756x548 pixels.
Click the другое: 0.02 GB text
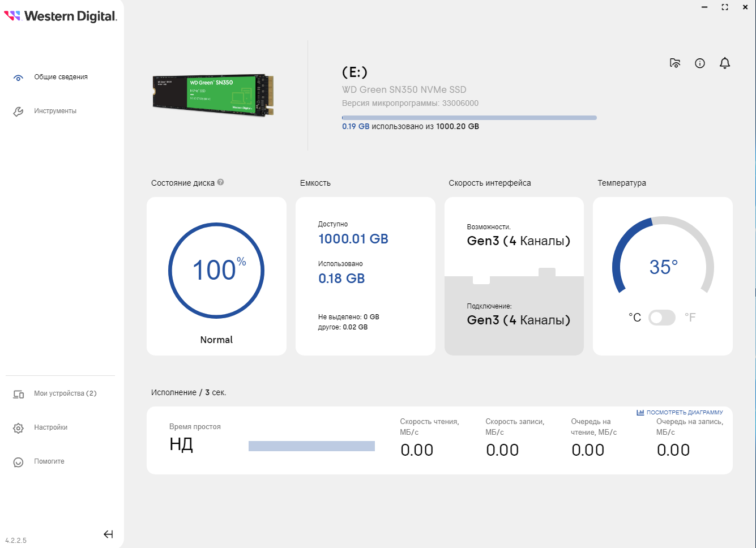pos(343,327)
